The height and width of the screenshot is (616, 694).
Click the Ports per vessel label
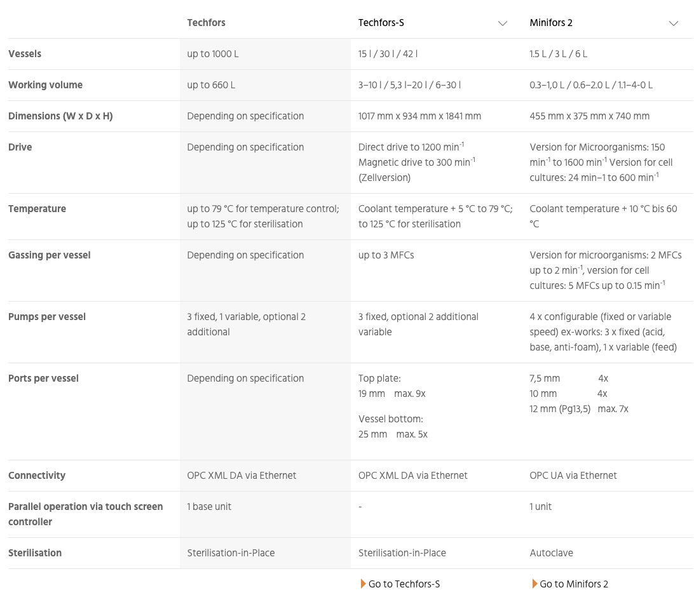tap(43, 378)
